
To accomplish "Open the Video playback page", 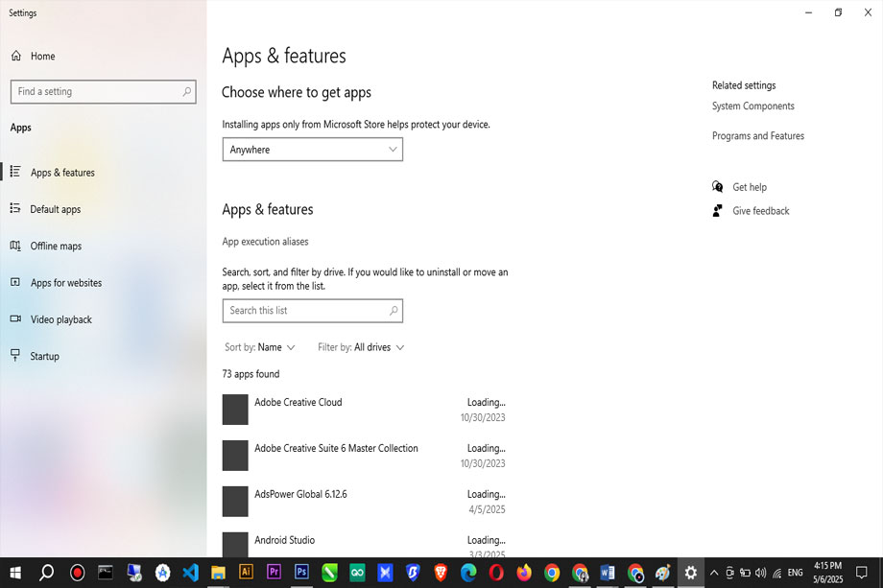I will [x=60, y=319].
